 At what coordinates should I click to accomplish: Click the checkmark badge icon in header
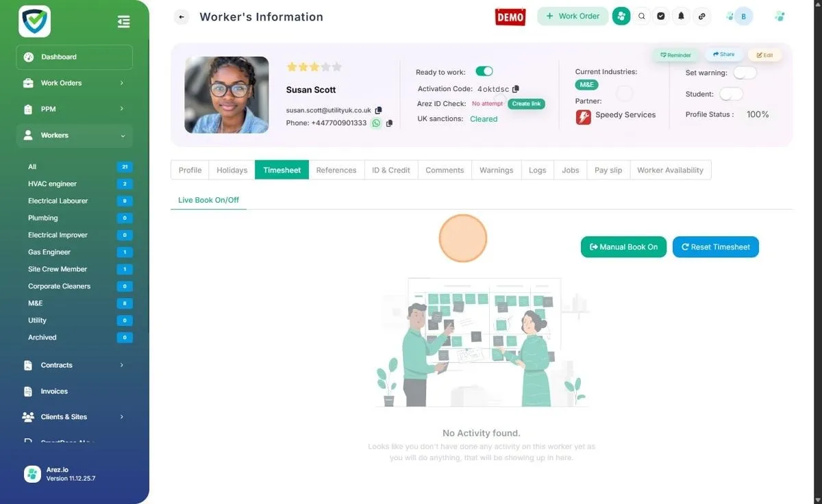(661, 16)
